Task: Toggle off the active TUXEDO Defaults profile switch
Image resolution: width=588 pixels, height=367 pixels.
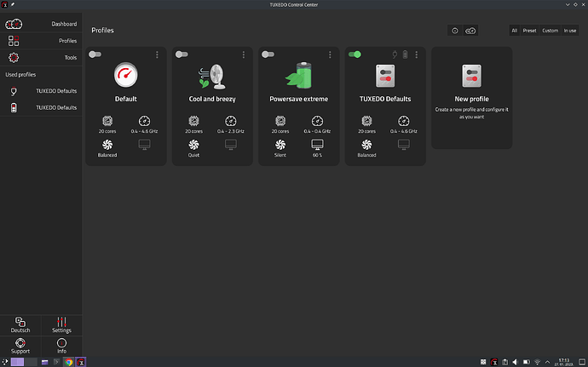Action: [355, 54]
